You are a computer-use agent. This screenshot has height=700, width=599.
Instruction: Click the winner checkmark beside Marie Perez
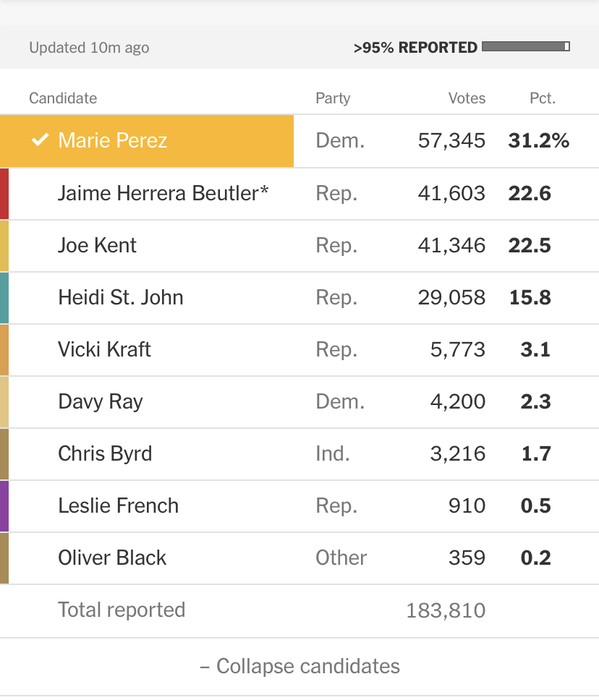click(41, 140)
